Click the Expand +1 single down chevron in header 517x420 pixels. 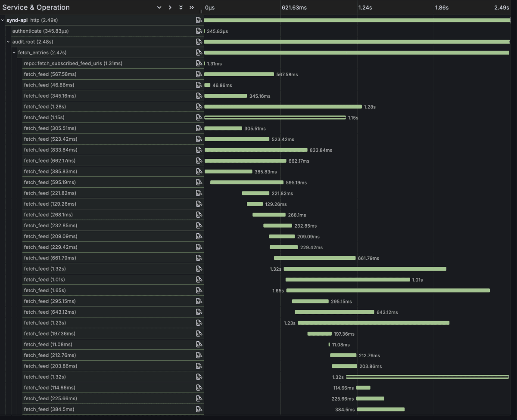(159, 8)
